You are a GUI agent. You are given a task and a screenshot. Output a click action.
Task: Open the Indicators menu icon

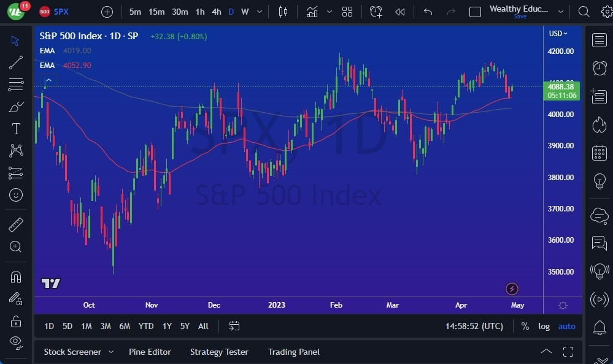312,11
